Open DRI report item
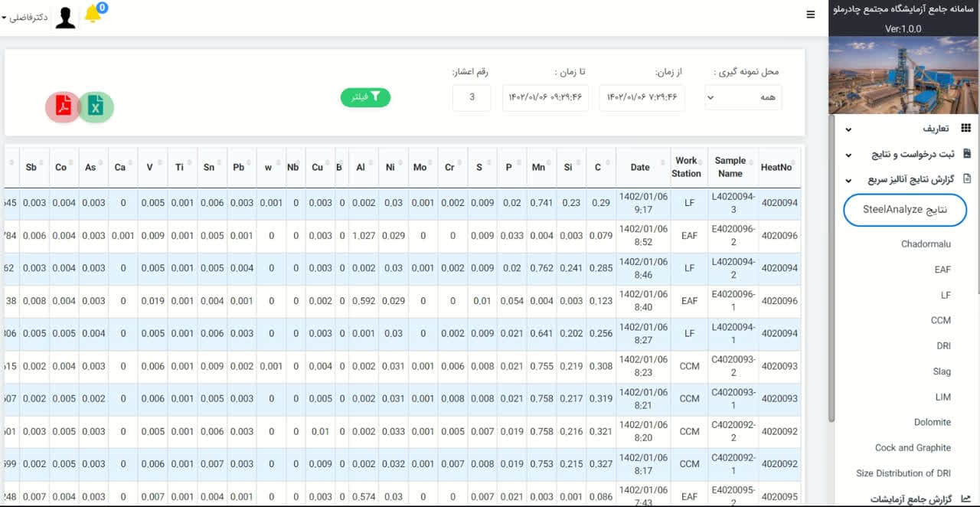Image resolution: width=980 pixels, height=507 pixels. tap(943, 346)
